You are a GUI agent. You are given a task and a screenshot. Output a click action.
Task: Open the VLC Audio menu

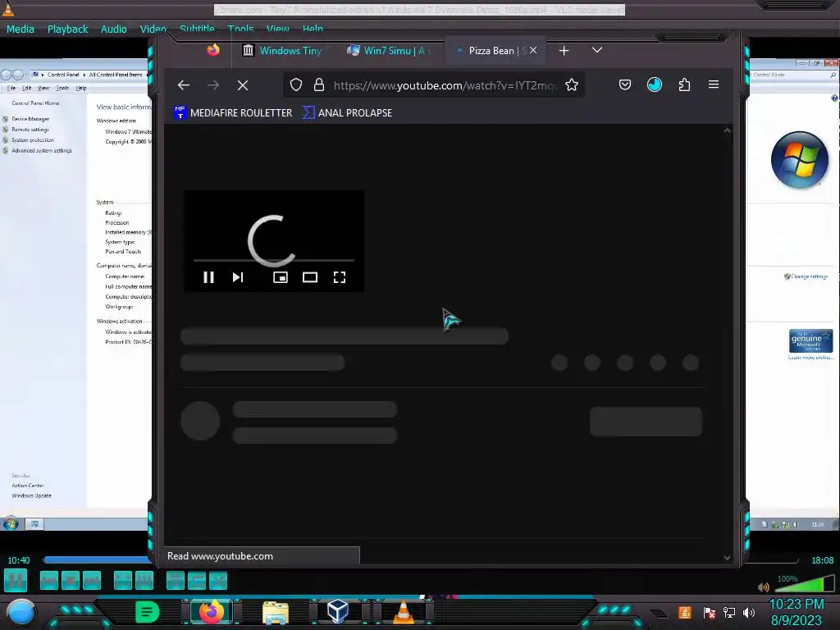[x=113, y=29]
